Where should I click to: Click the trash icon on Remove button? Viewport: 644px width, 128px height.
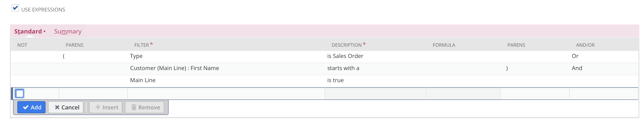(x=134, y=107)
